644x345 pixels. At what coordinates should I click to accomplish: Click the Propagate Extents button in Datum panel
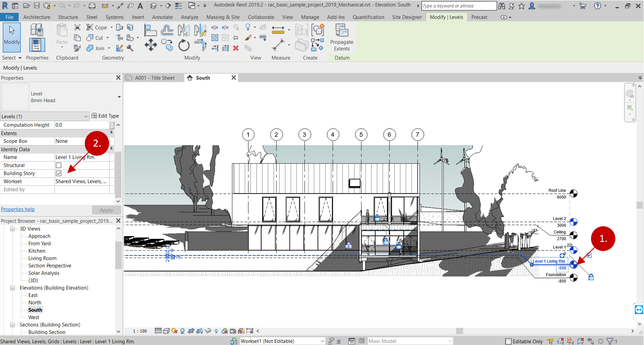[x=342, y=39]
